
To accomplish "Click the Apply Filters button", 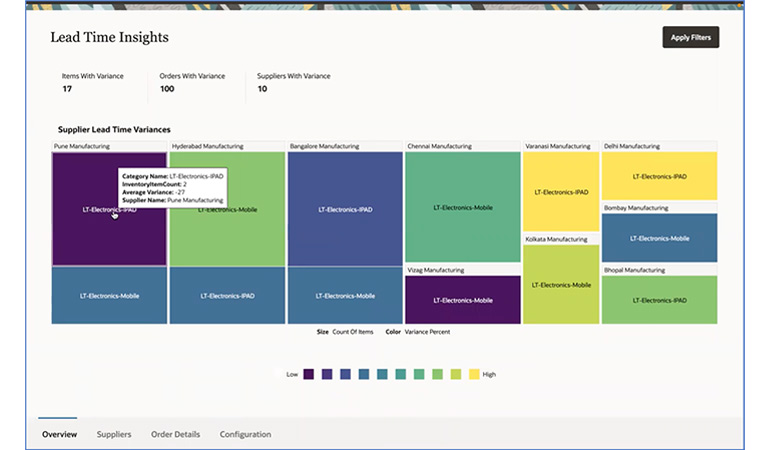I will [x=690, y=37].
